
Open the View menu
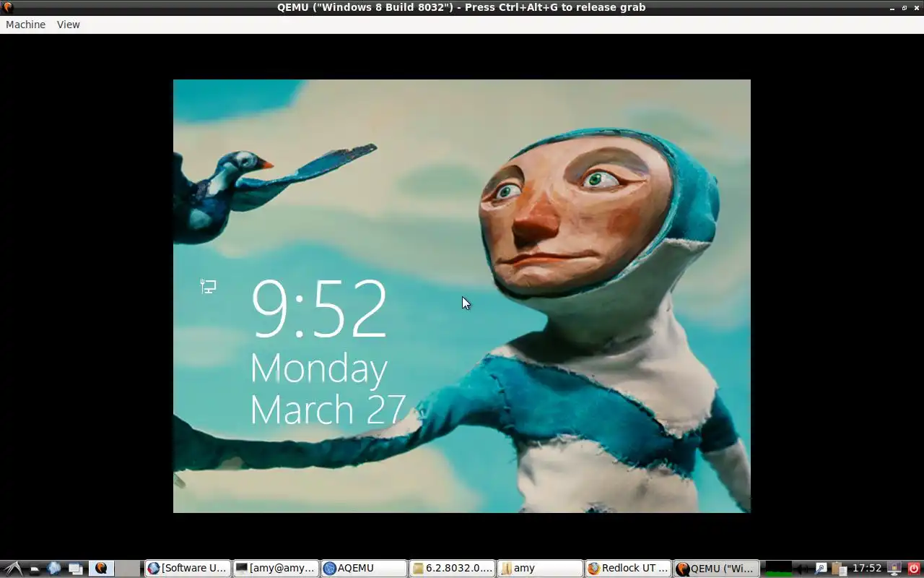click(x=69, y=25)
